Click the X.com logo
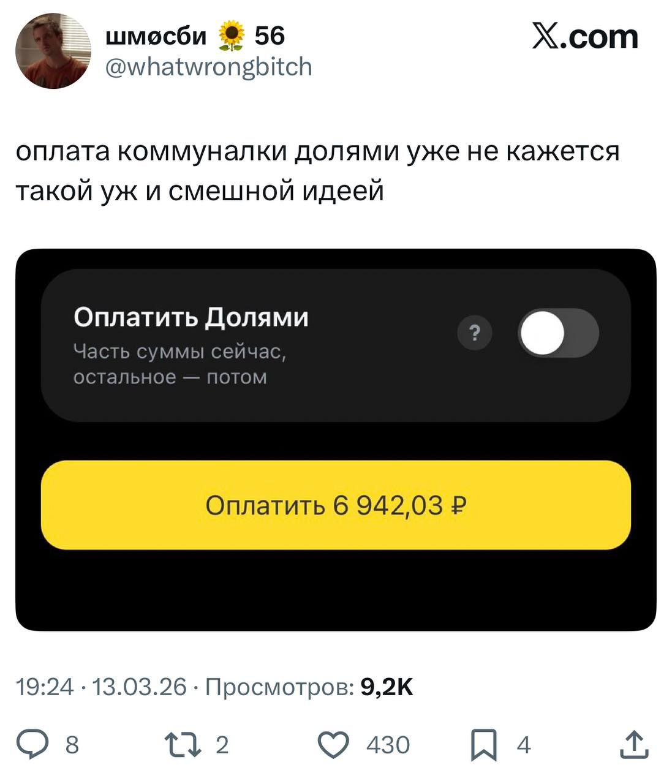The width and height of the screenshot is (672, 784). [x=585, y=37]
